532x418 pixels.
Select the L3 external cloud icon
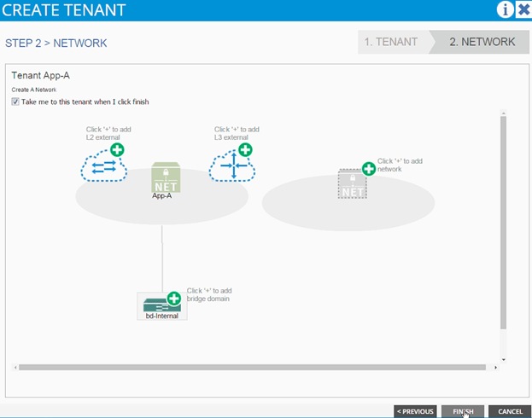pyautogui.click(x=231, y=165)
